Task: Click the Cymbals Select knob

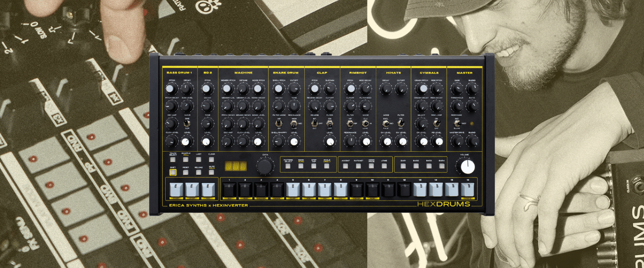Action: (422, 124)
